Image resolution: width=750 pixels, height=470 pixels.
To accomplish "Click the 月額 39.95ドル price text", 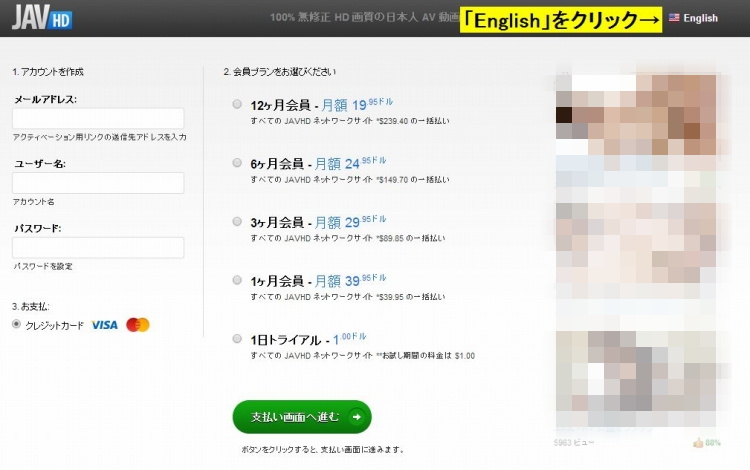I will pyautogui.click(x=350, y=280).
